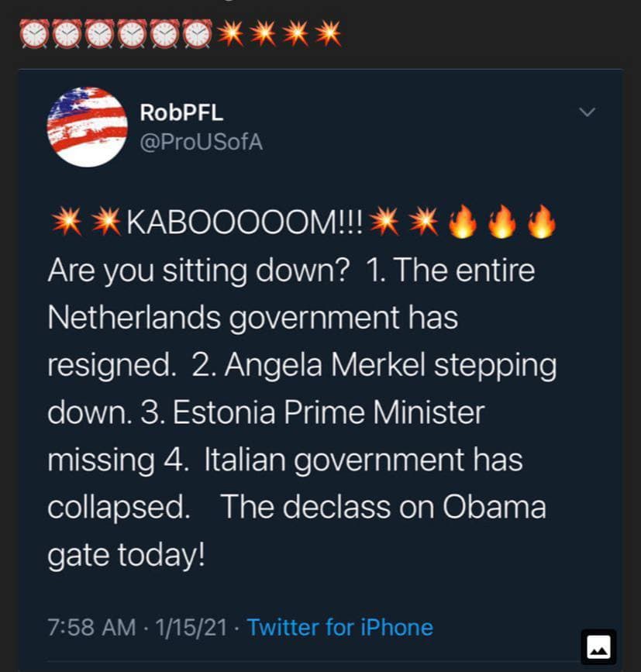
Task: Click the last alarm clock emoji in top row
Action: click(x=197, y=33)
